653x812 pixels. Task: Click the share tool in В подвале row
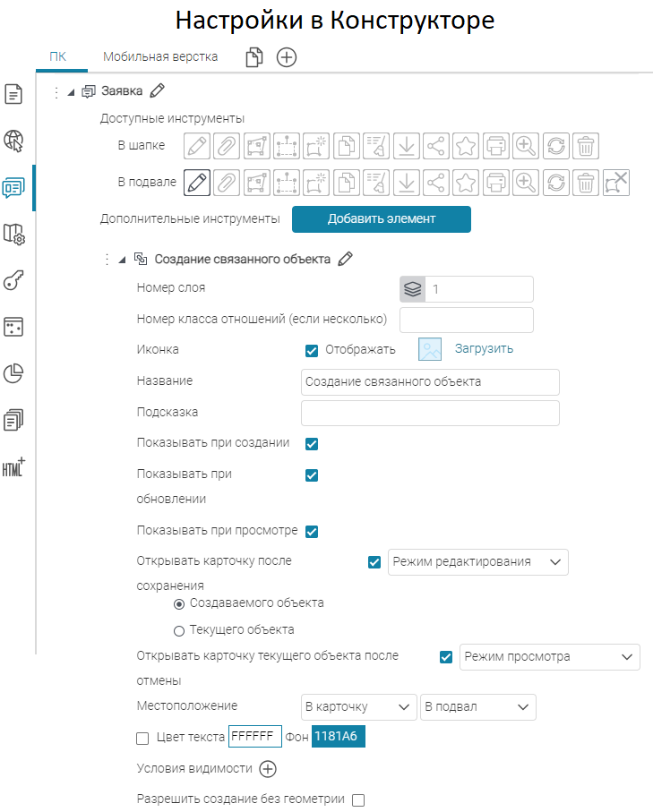(x=436, y=183)
